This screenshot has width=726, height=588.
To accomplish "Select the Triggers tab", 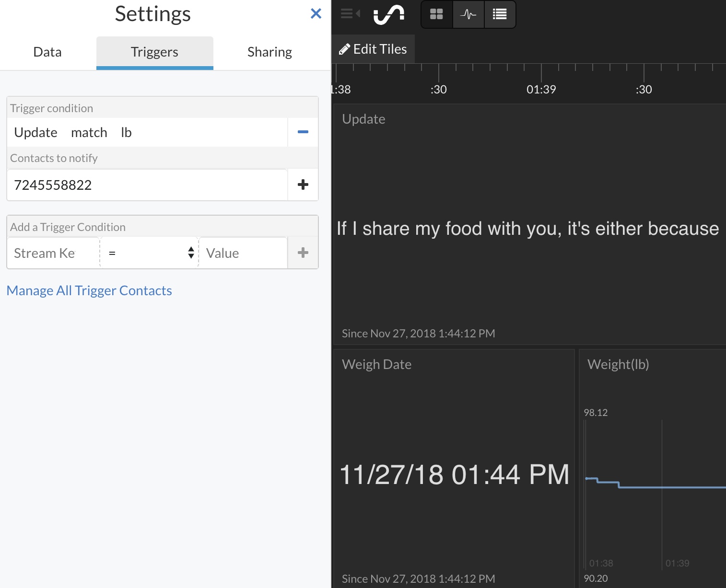I will [154, 52].
